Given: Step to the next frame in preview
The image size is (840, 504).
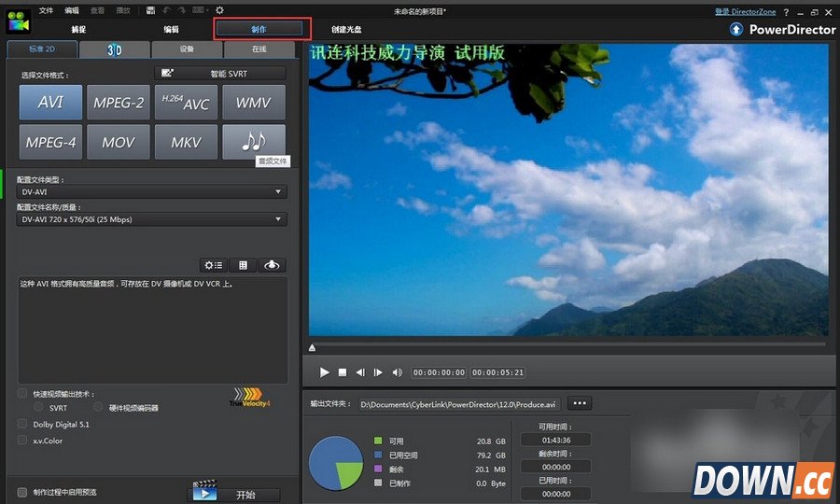Looking at the screenshot, I should coord(378,372).
